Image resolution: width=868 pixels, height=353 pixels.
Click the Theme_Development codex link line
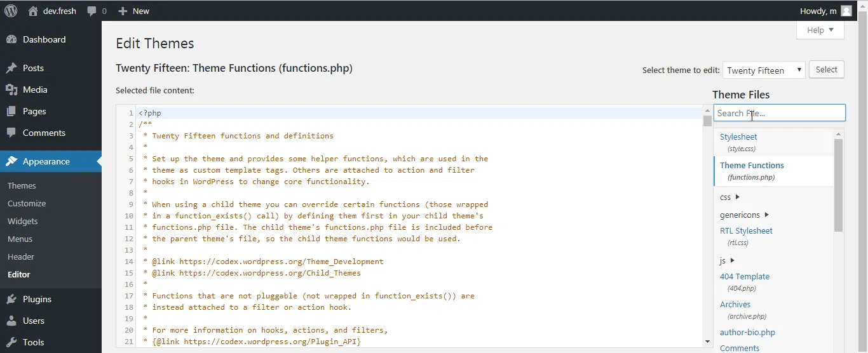(x=263, y=262)
